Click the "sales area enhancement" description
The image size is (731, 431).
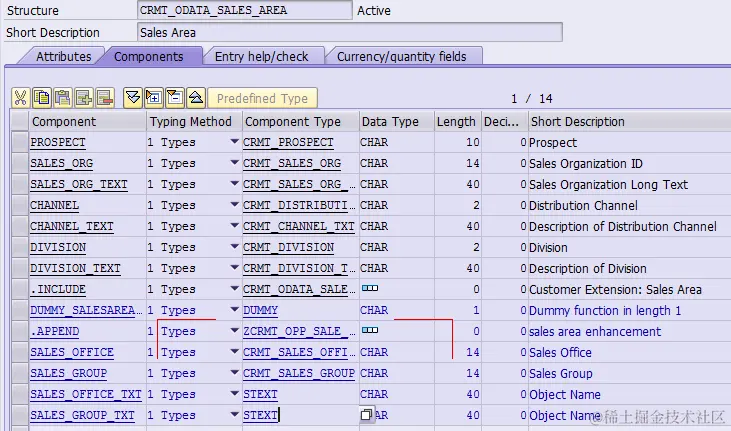595,332
